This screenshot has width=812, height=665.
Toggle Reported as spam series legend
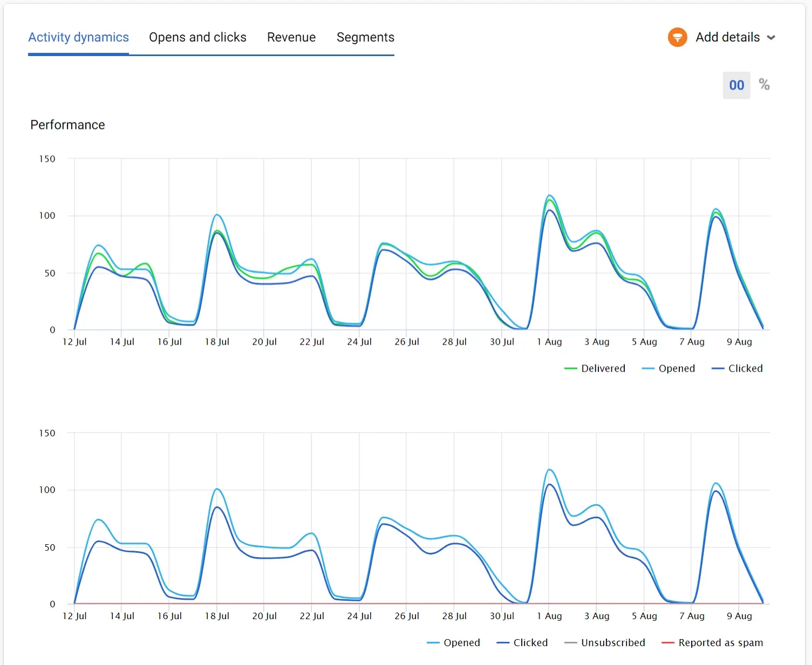click(712, 642)
